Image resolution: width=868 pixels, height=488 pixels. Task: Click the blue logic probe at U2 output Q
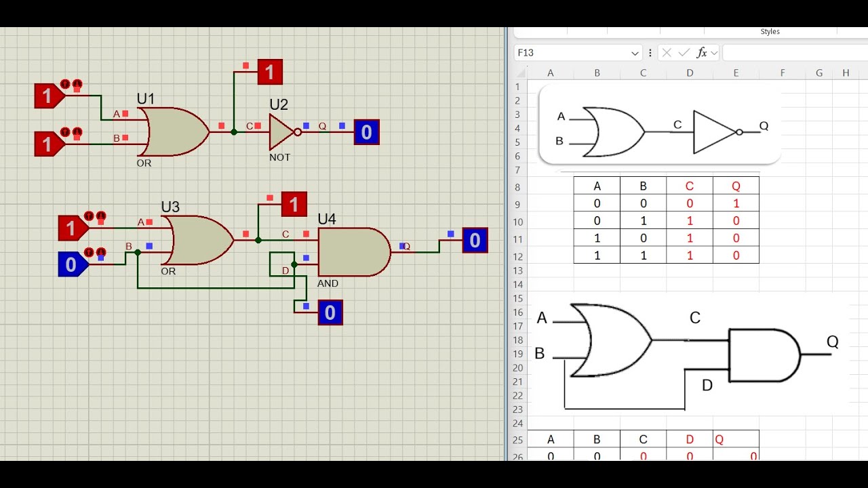tap(366, 132)
